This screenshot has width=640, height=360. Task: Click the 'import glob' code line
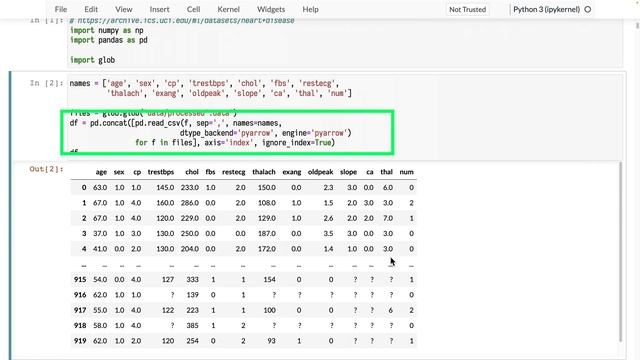pos(92,60)
